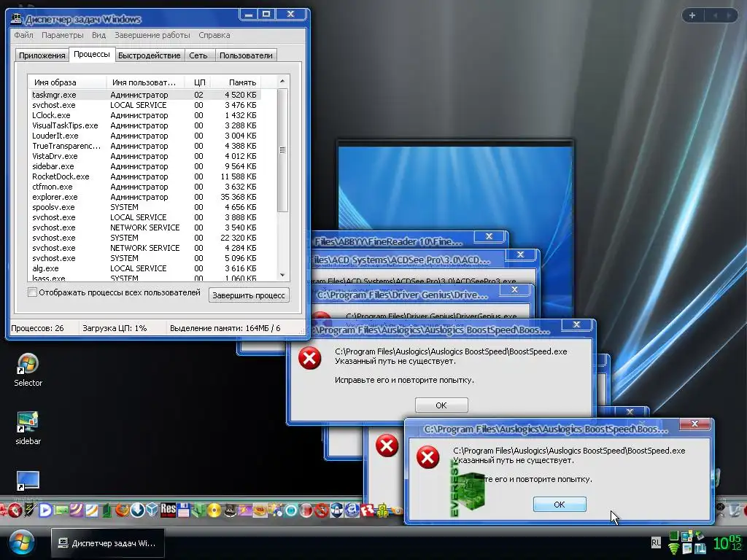Switch to the Пользователи tab
This screenshot has width=747, height=560.
(246, 55)
